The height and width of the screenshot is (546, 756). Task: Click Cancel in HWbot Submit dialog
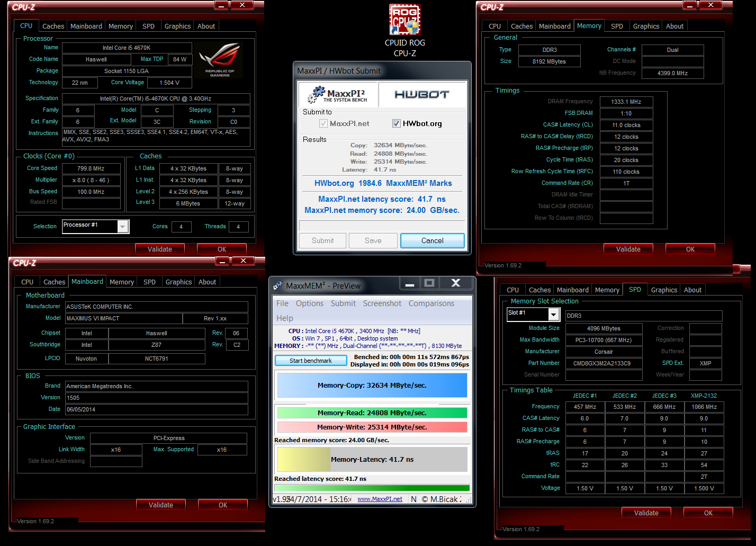coord(433,240)
